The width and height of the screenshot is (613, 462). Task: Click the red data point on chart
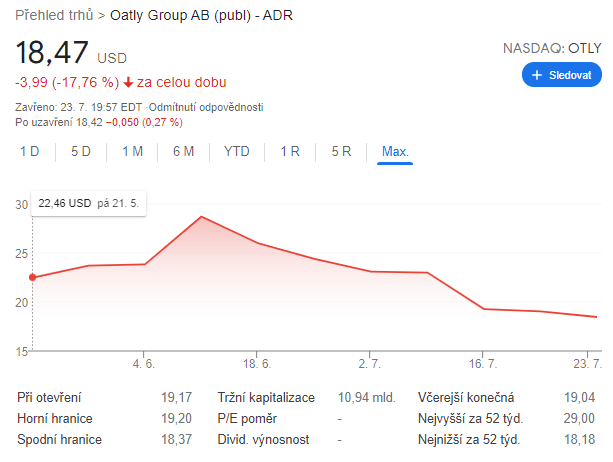[33, 277]
